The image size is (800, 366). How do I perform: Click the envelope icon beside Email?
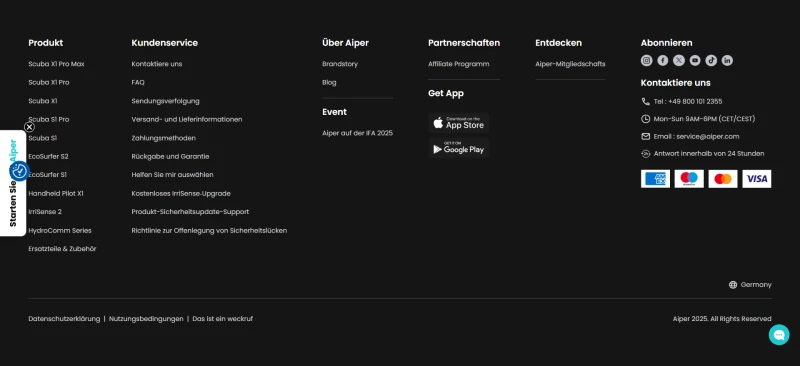[645, 136]
